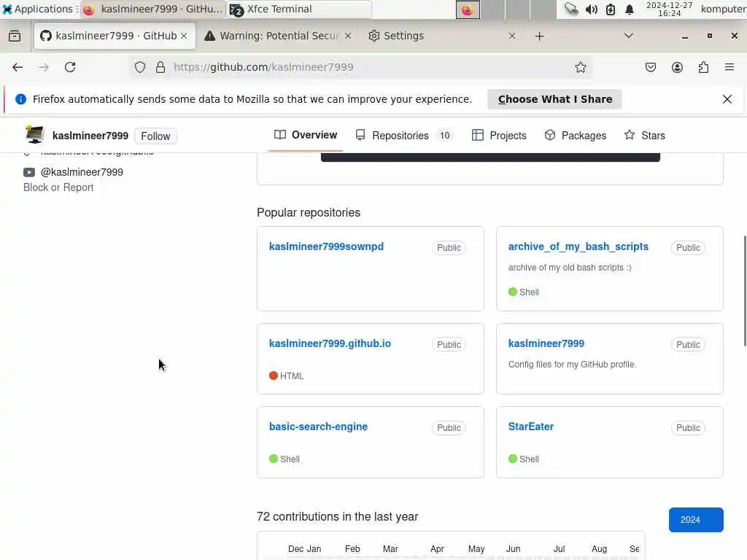Select kaslmineer7999 GitHub taskbar window button
This screenshot has height=560, width=747.
click(x=152, y=9)
